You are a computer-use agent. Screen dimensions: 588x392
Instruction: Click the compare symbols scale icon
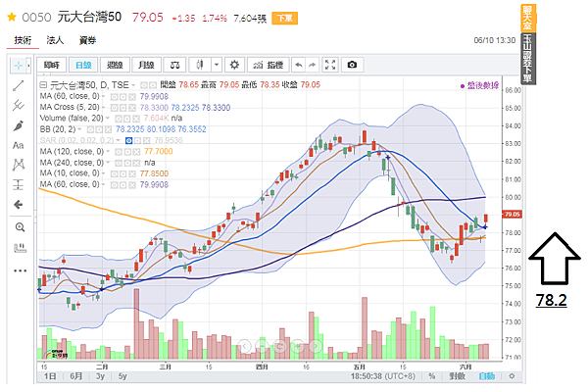tap(175, 65)
